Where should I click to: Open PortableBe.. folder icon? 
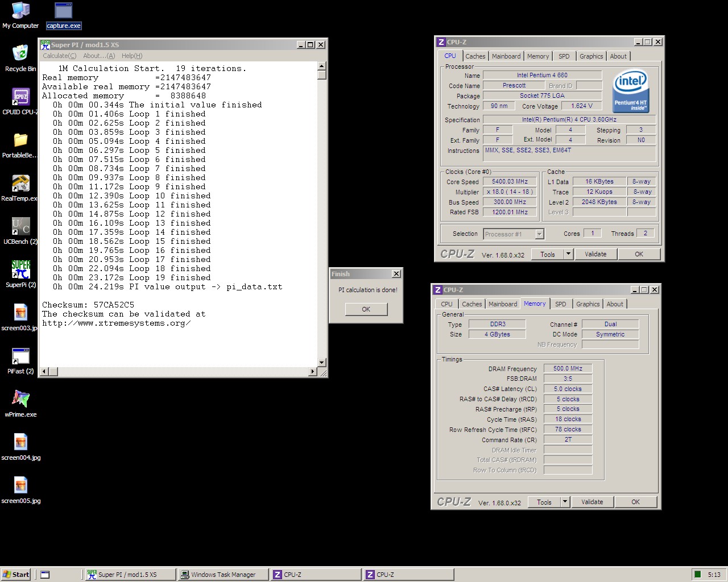click(20, 145)
